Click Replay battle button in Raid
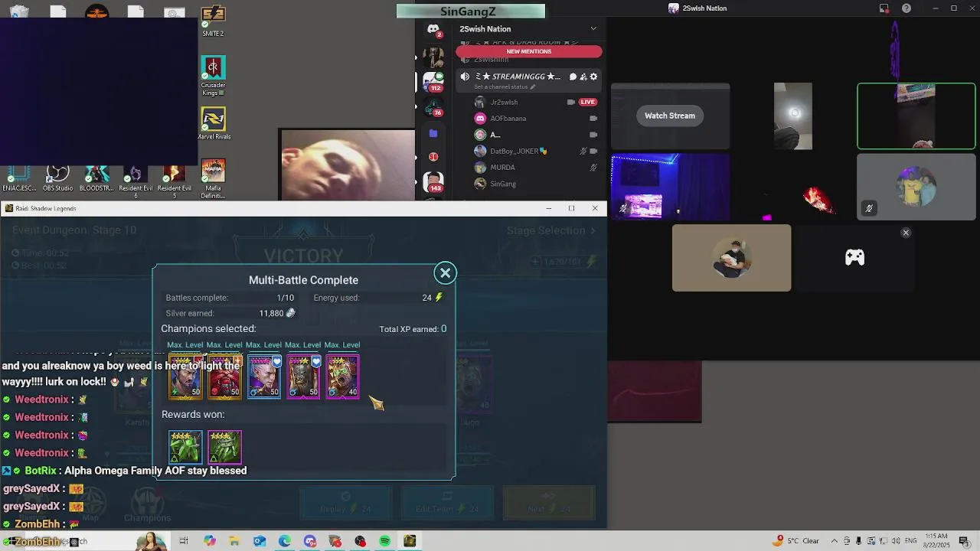This screenshot has height=551, width=980. 345,504
